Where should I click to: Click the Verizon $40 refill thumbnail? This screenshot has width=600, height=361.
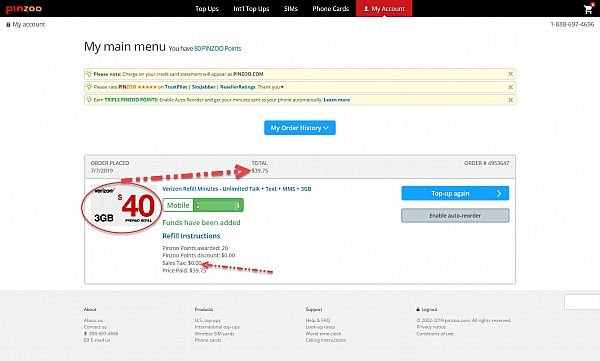pos(124,206)
